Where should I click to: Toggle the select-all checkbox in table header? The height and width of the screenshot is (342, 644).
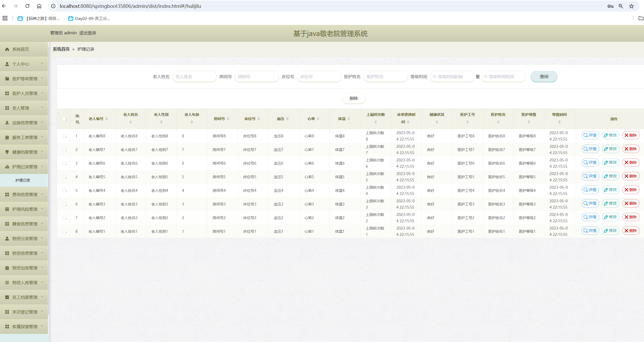pyautogui.click(x=64, y=119)
